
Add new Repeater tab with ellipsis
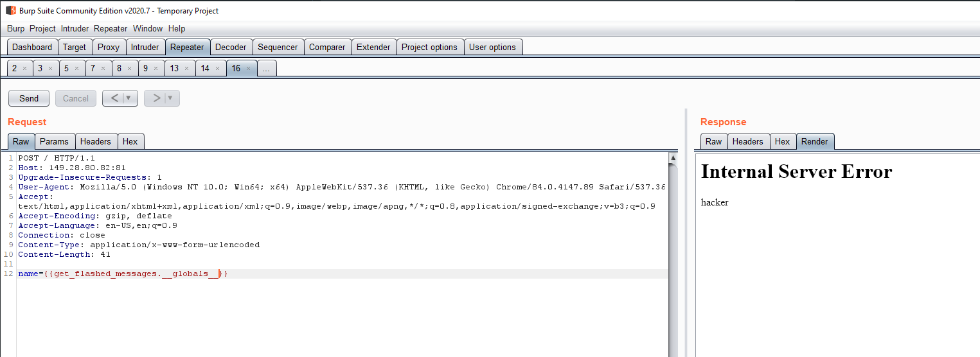(267, 69)
